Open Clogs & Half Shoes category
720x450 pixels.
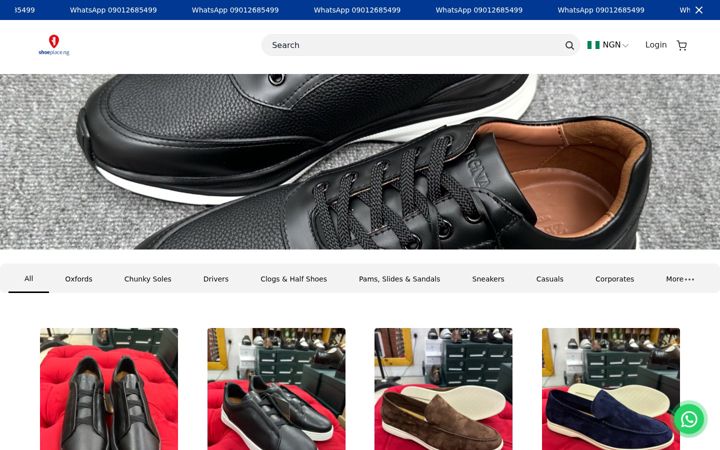(x=293, y=279)
